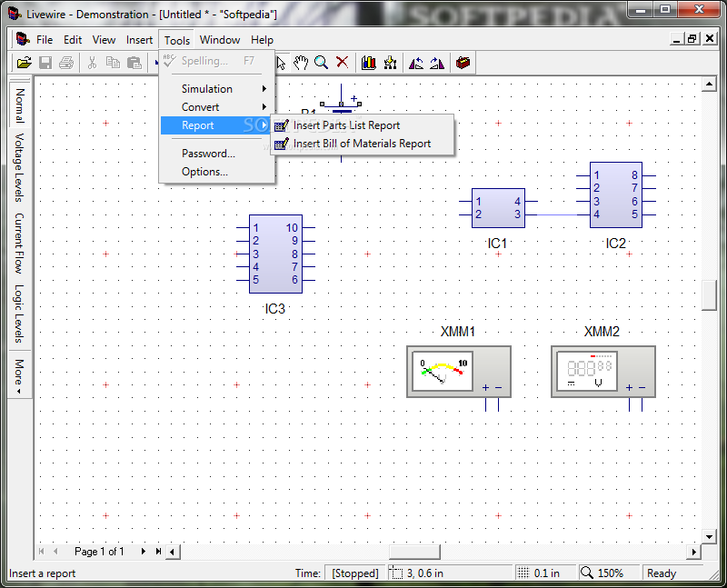Go to the first page button

pos(41,552)
